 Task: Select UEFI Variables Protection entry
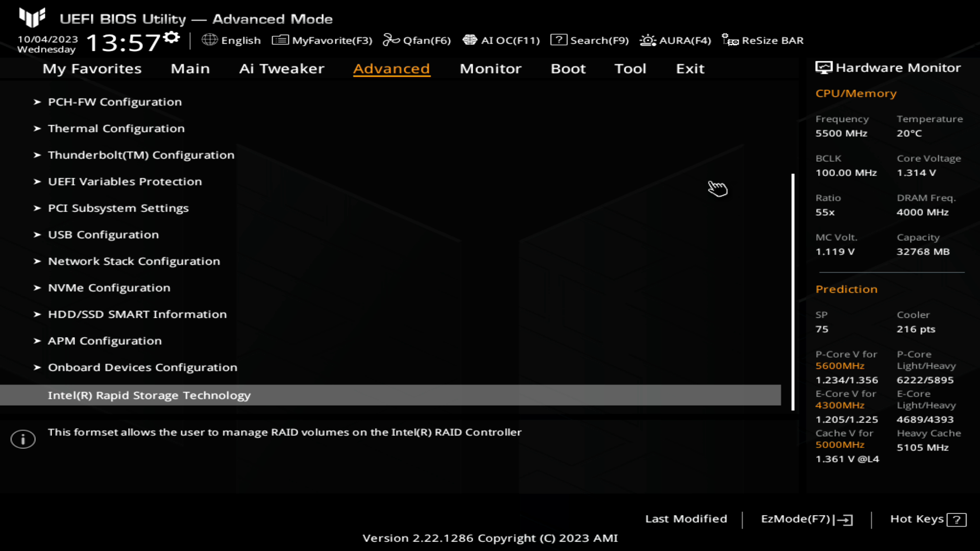(125, 182)
